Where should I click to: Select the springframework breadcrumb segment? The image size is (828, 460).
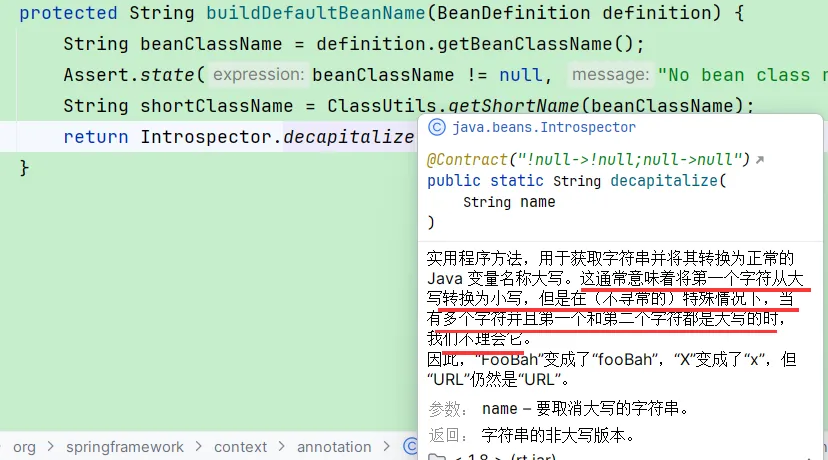pyautogui.click(x=125, y=447)
